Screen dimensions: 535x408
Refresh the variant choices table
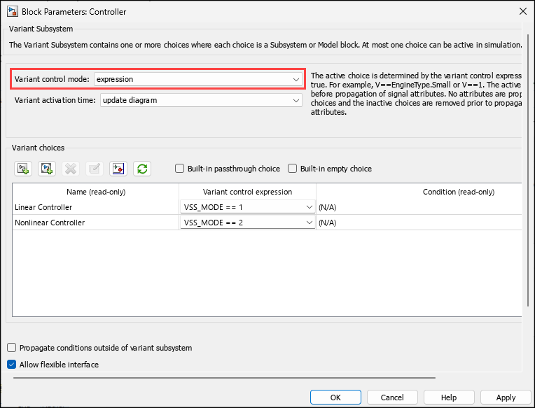tap(142, 169)
